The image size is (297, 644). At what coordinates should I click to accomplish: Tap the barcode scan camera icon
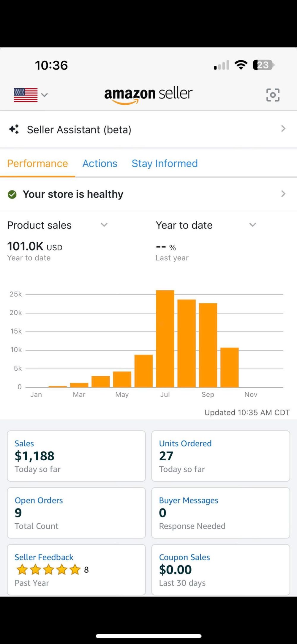[273, 95]
